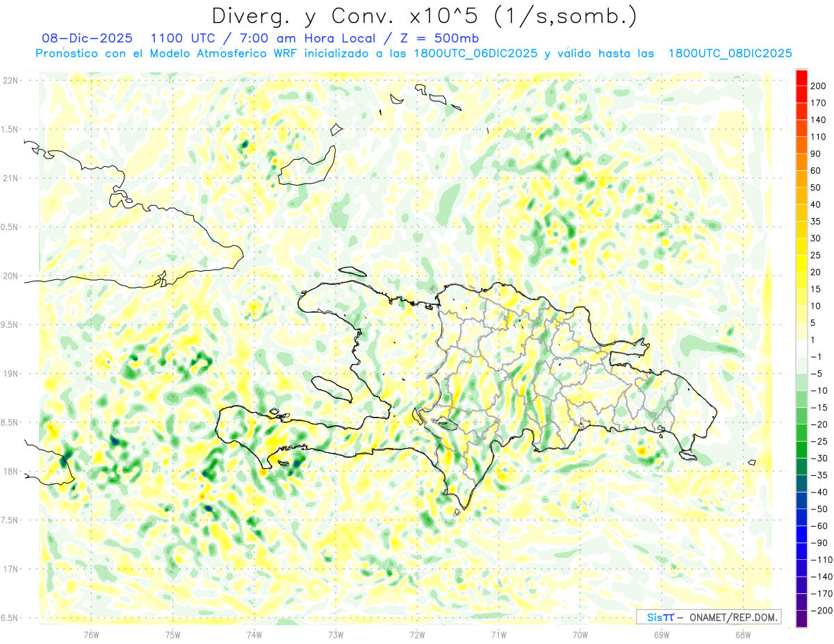Click the '170' color bar label
834x644 pixels.
tap(819, 103)
